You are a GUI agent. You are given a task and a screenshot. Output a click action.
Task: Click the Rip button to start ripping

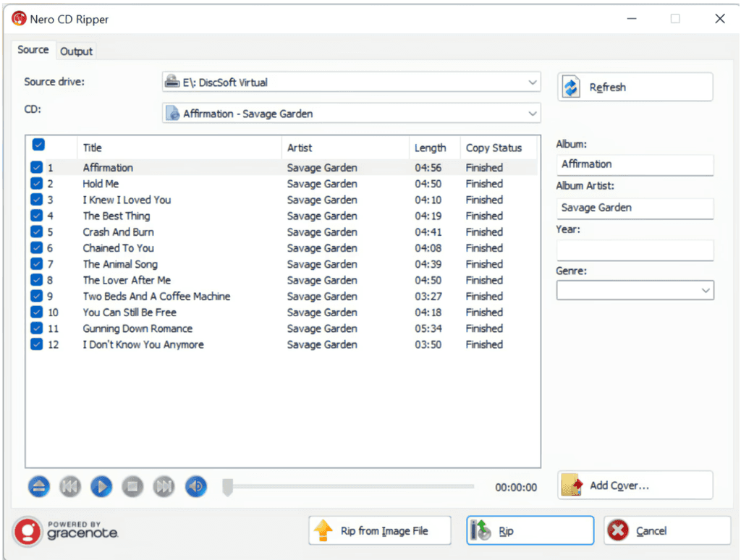pos(530,530)
